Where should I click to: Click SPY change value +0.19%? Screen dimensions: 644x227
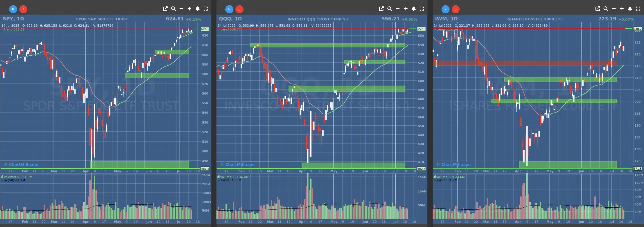click(x=194, y=19)
